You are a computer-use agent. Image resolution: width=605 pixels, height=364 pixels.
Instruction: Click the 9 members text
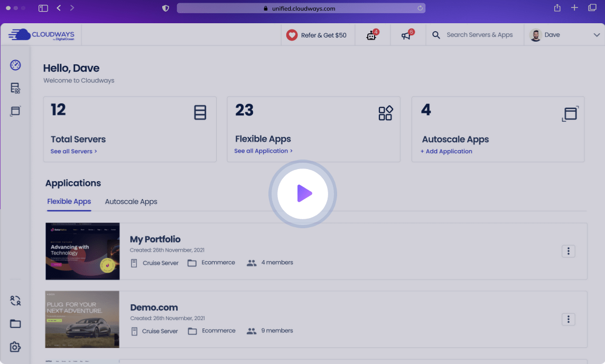[x=277, y=331]
